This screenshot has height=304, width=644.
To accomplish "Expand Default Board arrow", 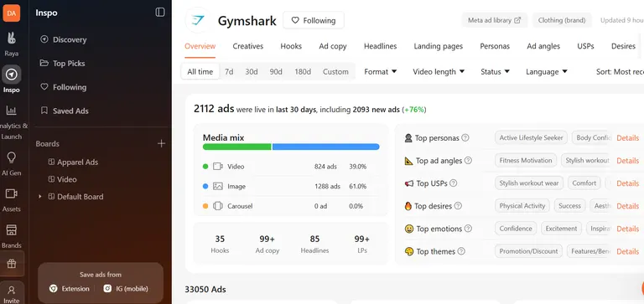I will coord(40,197).
